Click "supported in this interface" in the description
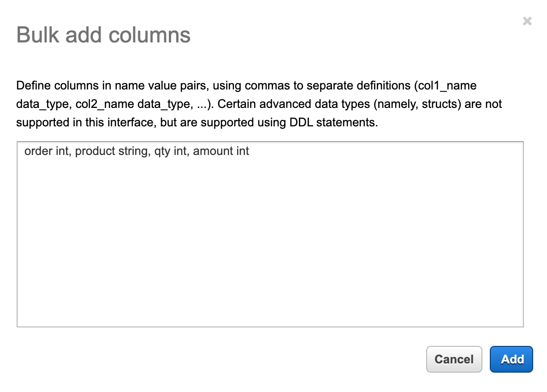This screenshot has height=392, width=547. click(86, 123)
